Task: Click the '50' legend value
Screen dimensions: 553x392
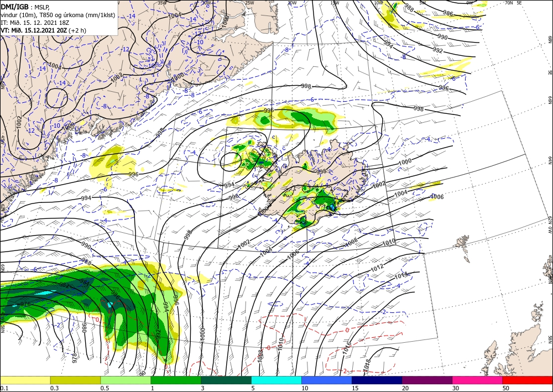Action: coord(506,388)
